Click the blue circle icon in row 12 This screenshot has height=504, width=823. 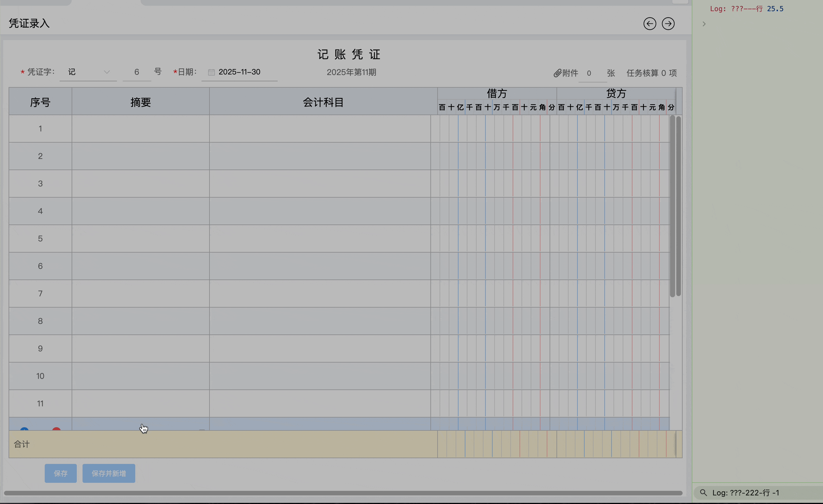click(x=24, y=429)
